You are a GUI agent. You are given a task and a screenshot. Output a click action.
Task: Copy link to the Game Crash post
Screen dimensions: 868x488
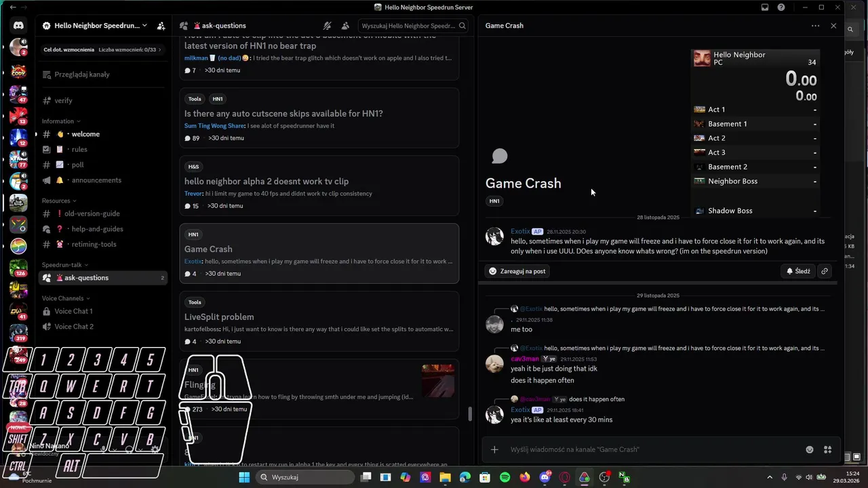pyautogui.click(x=824, y=271)
